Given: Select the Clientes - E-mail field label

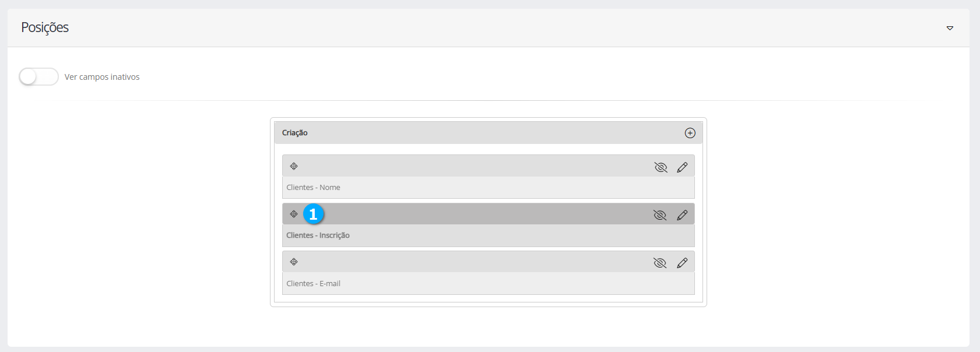Looking at the screenshot, I should pyautogui.click(x=313, y=284).
